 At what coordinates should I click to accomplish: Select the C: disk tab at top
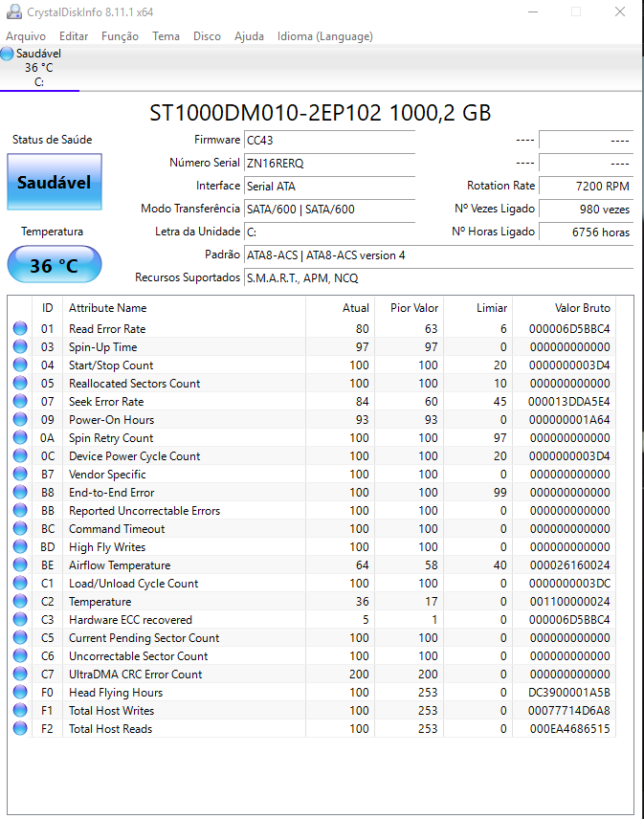click(x=39, y=68)
